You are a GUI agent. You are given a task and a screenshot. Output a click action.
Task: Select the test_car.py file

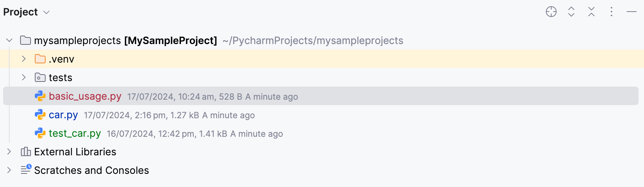pos(75,133)
